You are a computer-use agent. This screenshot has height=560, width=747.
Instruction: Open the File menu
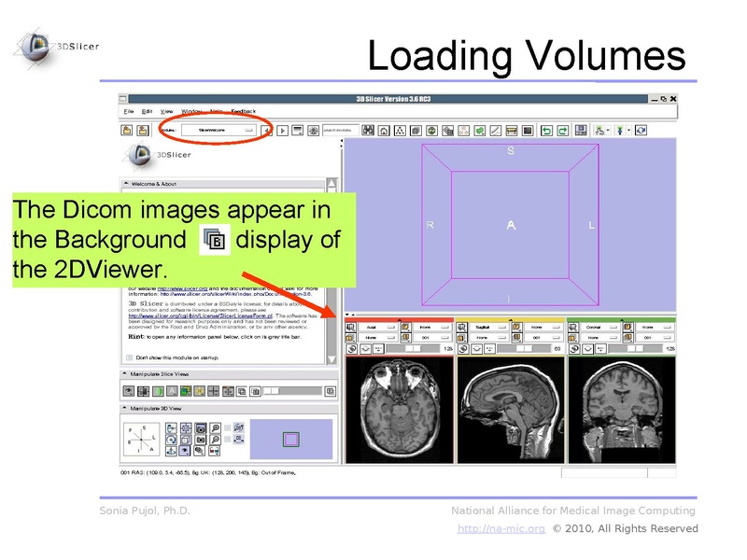point(127,109)
